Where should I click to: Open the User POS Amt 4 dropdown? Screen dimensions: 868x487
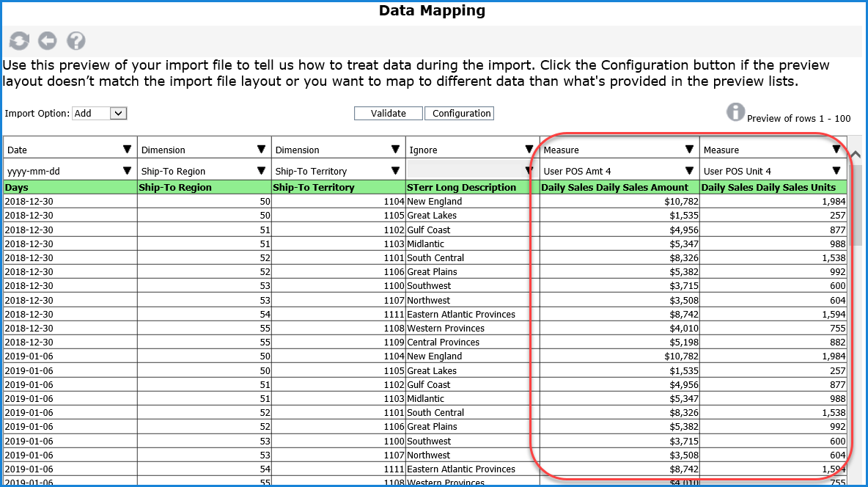(689, 171)
